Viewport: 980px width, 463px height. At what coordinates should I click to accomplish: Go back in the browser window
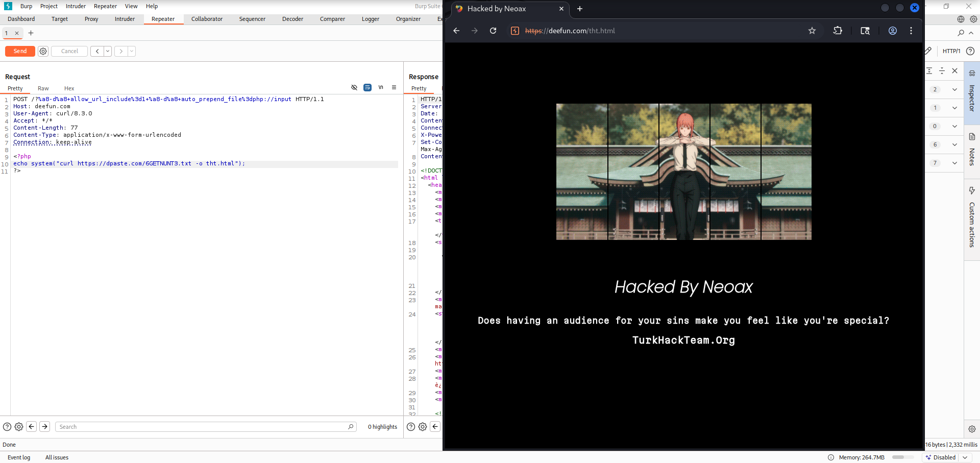[456, 31]
